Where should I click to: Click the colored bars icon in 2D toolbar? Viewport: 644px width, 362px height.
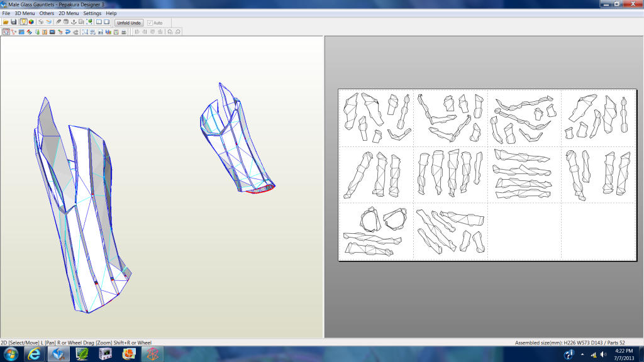[x=108, y=31]
